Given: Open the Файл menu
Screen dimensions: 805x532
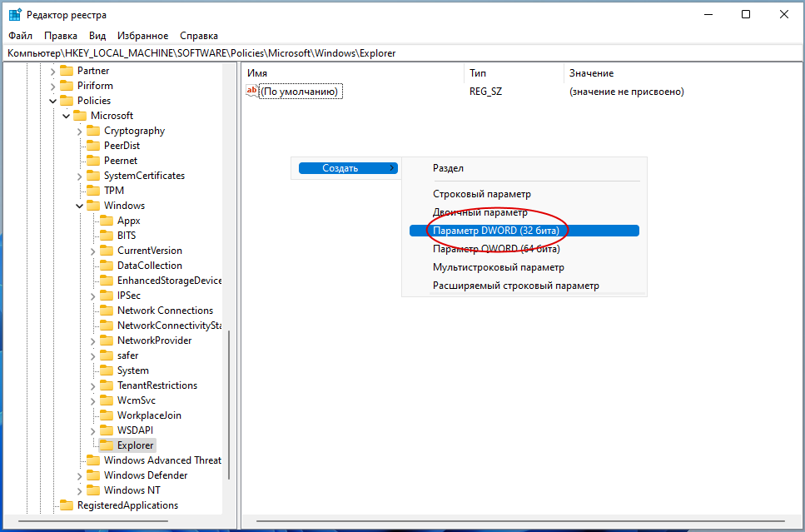Looking at the screenshot, I should [21, 36].
